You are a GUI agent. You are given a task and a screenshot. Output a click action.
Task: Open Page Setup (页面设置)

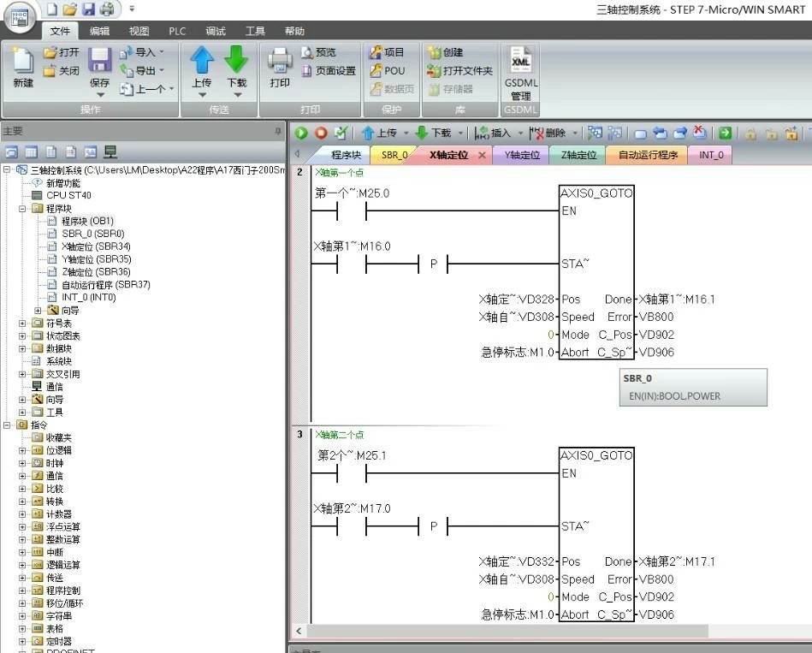(x=329, y=70)
